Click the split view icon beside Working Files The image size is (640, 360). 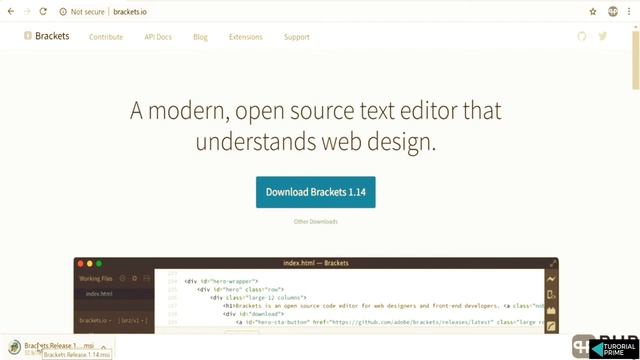[147, 278]
